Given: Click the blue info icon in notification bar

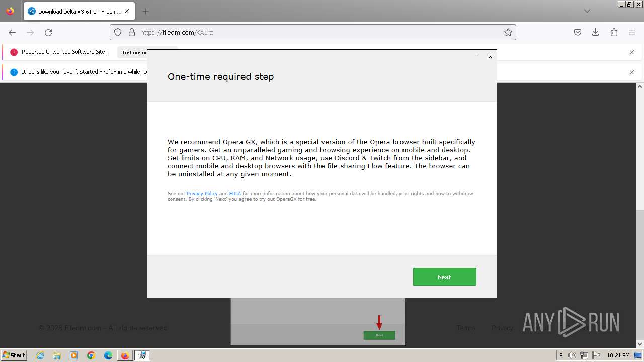Looking at the screenshot, I should point(14,72).
